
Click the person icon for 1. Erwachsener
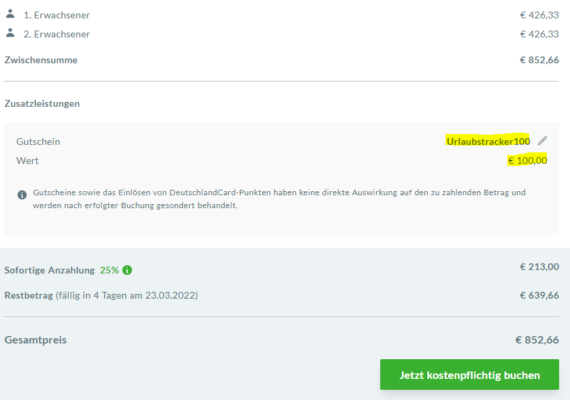coord(10,14)
